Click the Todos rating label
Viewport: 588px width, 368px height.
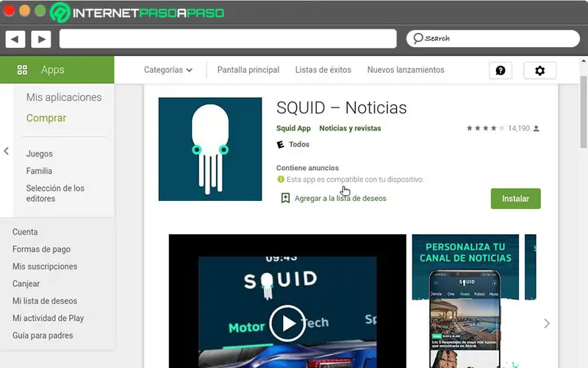point(299,144)
